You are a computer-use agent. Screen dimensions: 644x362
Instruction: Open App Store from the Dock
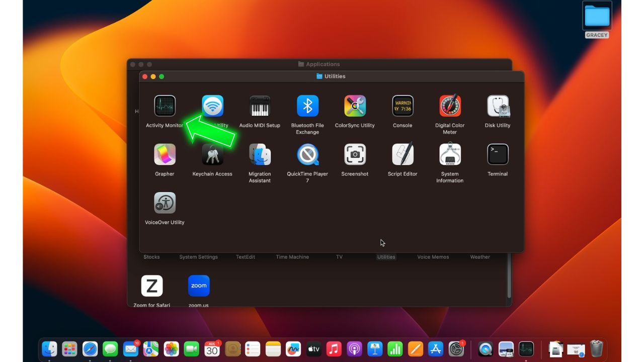pyautogui.click(x=436, y=348)
